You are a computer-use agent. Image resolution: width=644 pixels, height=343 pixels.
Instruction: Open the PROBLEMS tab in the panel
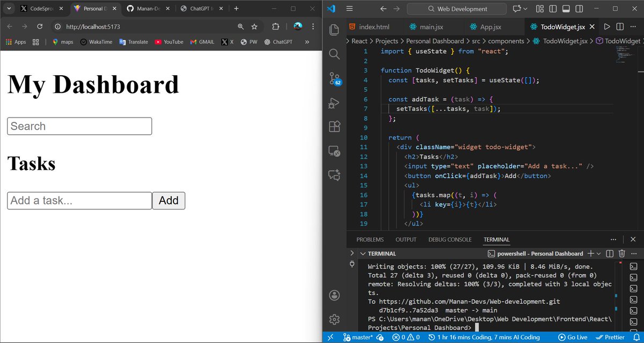(x=370, y=239)
